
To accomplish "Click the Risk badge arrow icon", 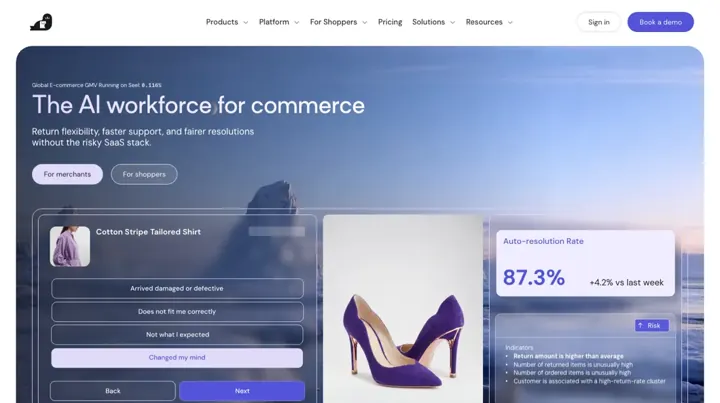I will pos(641,325).
